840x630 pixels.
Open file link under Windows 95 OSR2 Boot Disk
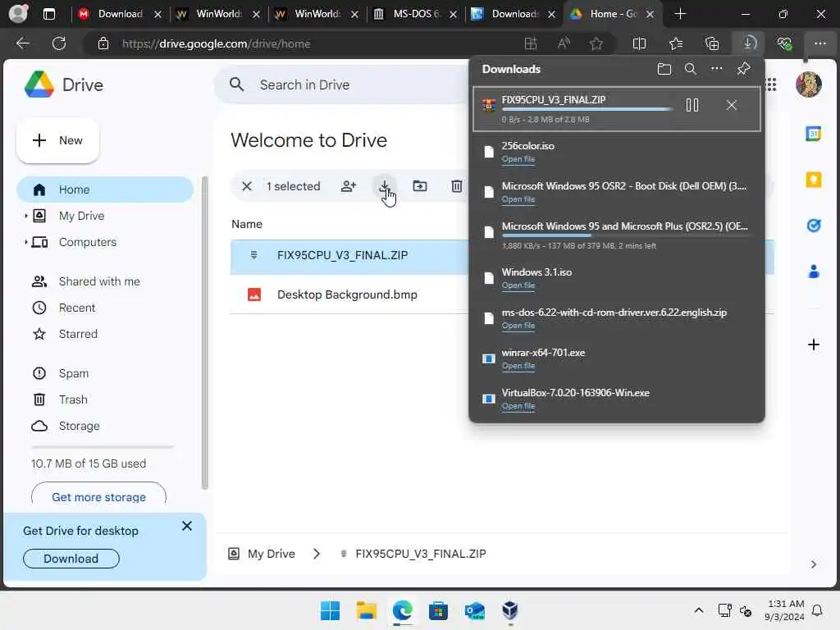click(x=518, y=199)
